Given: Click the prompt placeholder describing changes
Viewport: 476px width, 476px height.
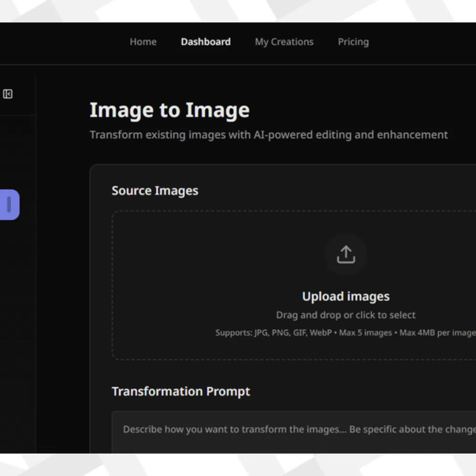Looking at the screenshot, I should click(297, 430).
